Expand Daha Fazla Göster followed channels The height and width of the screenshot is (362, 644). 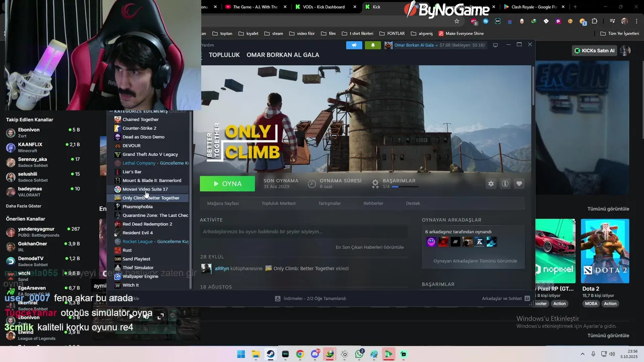coord(24,206)
